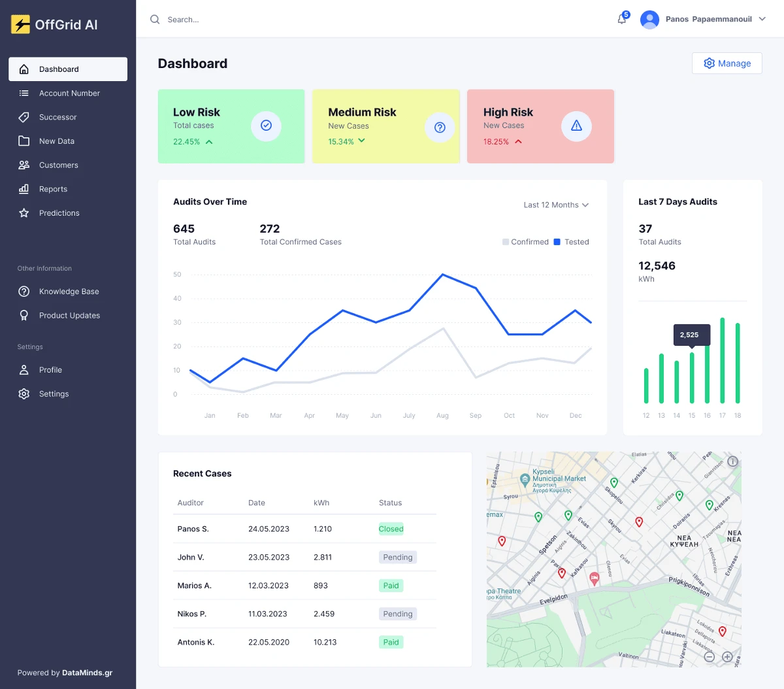Click the Paid status badge for Marios A.
Image resolution: width=784 pixels, height=689 pixels.
coord(391,586)
